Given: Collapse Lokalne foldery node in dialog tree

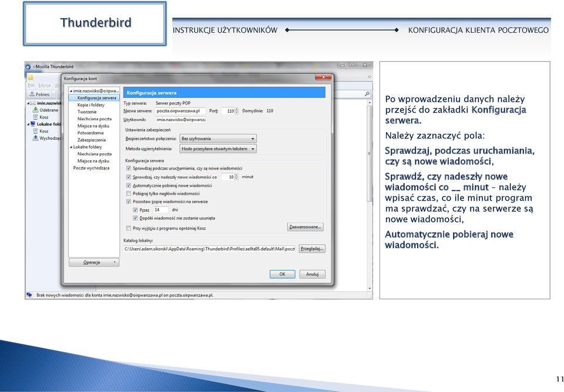Looking at the screenshot, I should (71, 147).
